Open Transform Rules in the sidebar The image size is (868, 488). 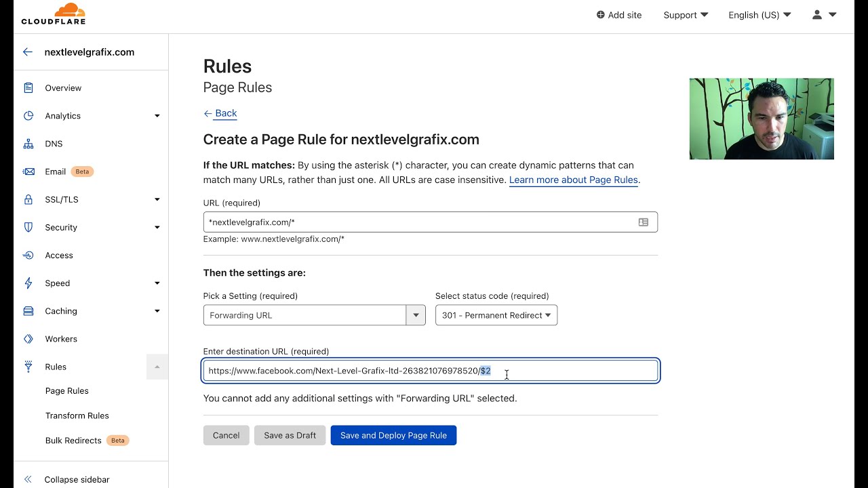pyautogui.click(x=77, y=415)
